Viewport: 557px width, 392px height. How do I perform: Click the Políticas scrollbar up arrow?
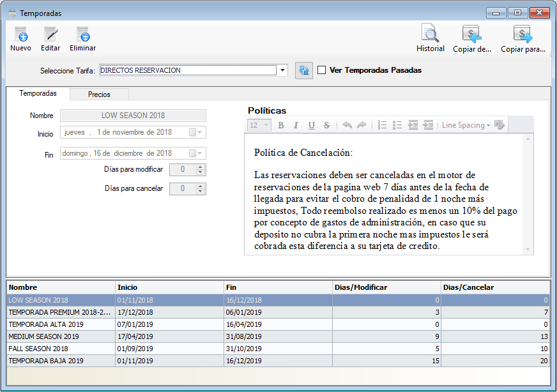[x=528, y=139]
